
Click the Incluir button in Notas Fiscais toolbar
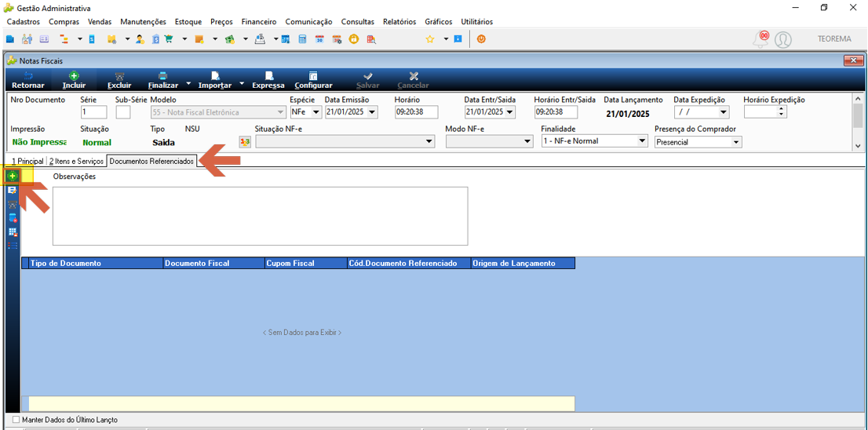pyautogui.click(x=74, y=80)
